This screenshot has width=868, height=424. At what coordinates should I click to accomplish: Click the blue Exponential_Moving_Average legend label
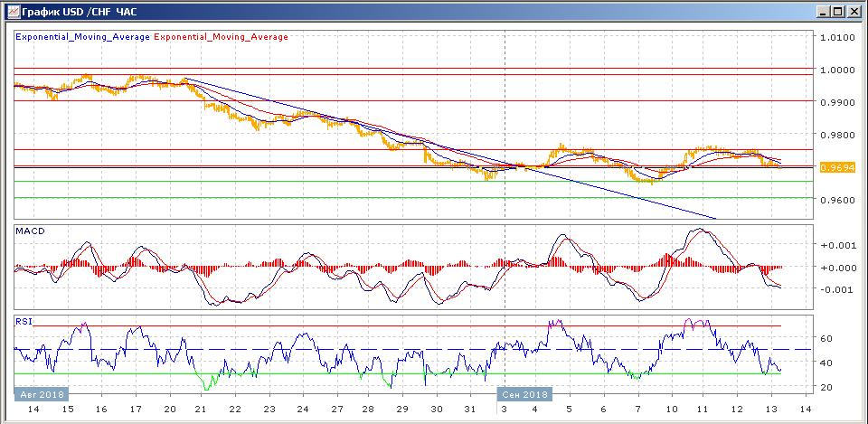[83, 37]
